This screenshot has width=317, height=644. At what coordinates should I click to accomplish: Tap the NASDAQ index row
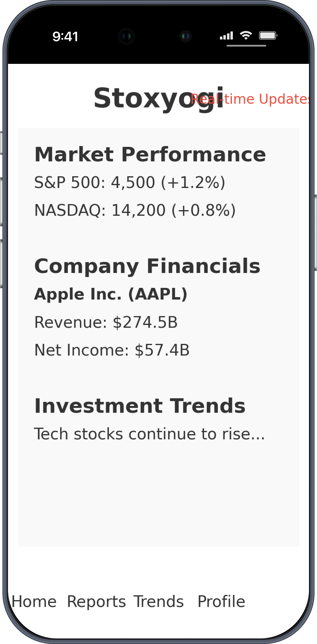point(135,210)
